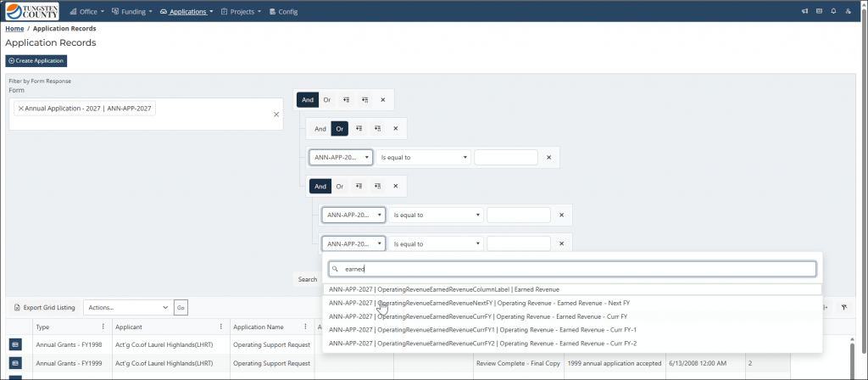Remove the nested And group
The width and height of the screenshot is (868, 380).
(x=395, y=186)
